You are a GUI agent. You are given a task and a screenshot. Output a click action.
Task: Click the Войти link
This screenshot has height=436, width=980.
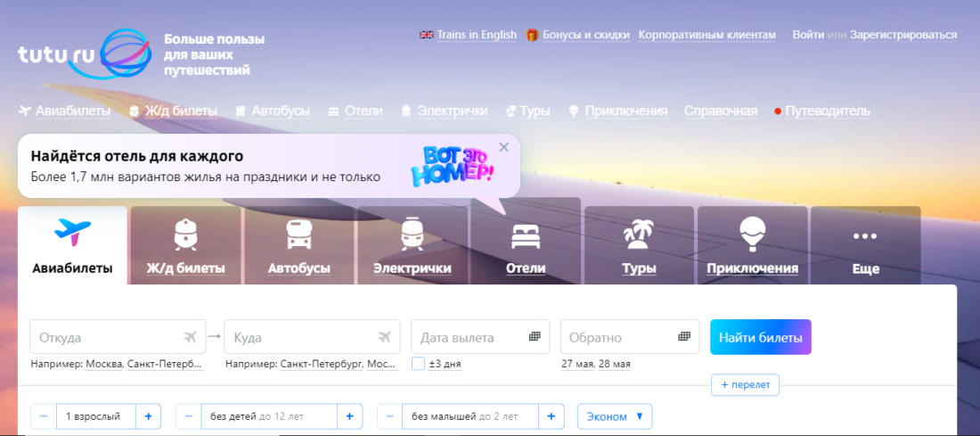[x=808, y=35]
